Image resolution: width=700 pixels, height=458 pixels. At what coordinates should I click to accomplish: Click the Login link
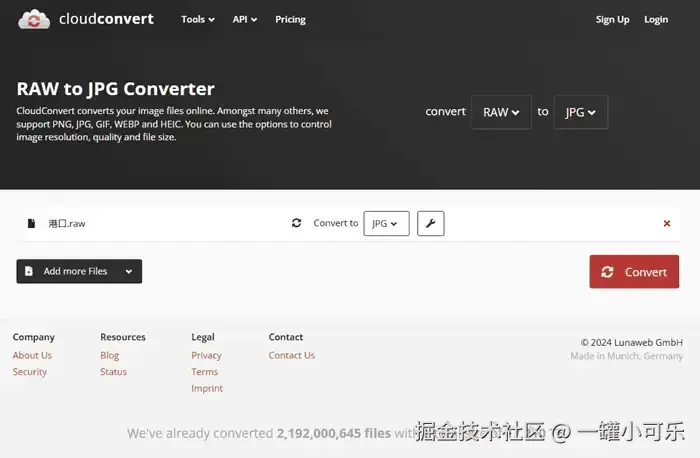pos(656,20)
